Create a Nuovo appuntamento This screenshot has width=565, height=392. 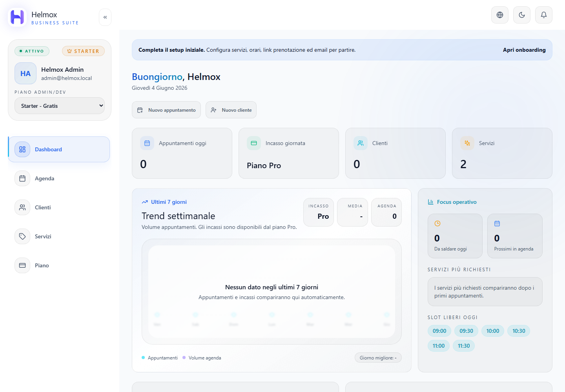166,110
